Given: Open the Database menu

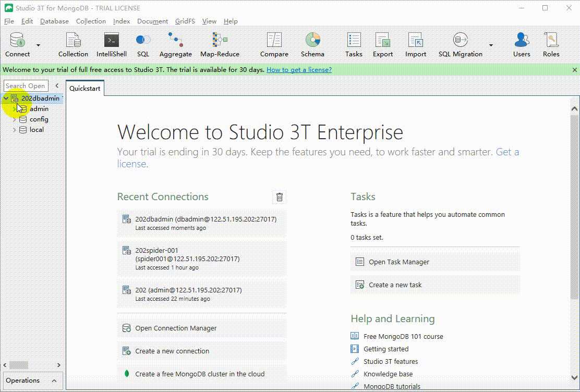Looking at the screenshot, I should pos(54,21).
